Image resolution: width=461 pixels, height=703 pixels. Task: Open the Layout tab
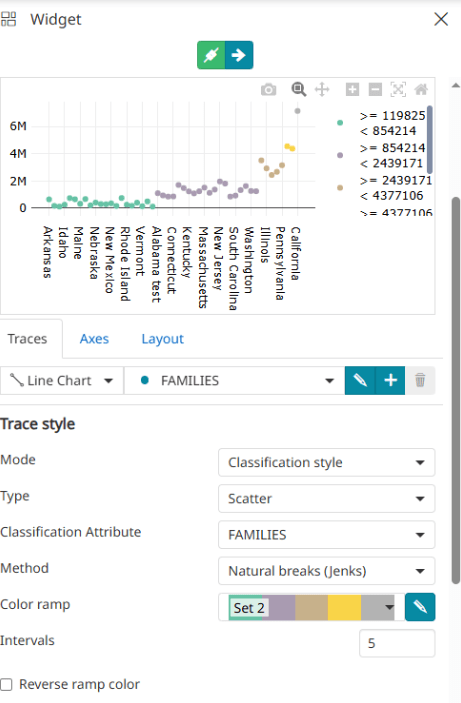click(x=162, y=339)
